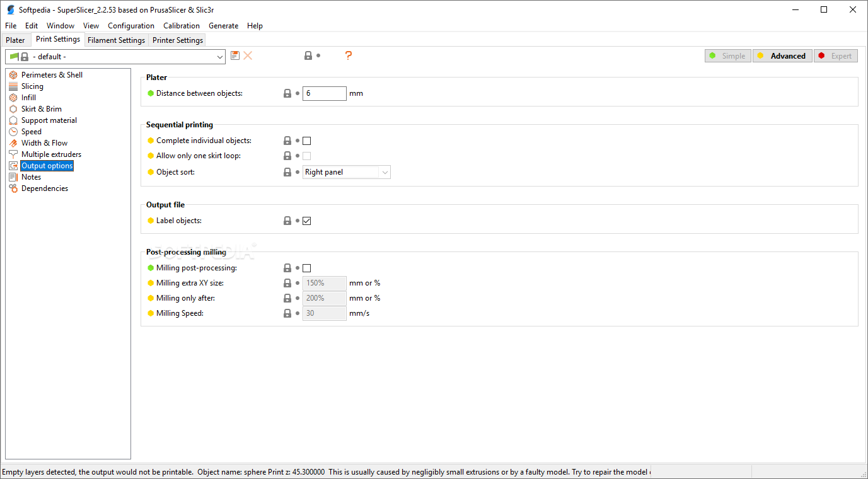Enable Complete individual objects checkbox
The width and height of the screenshot is (868, 479).
pos(307,141)
